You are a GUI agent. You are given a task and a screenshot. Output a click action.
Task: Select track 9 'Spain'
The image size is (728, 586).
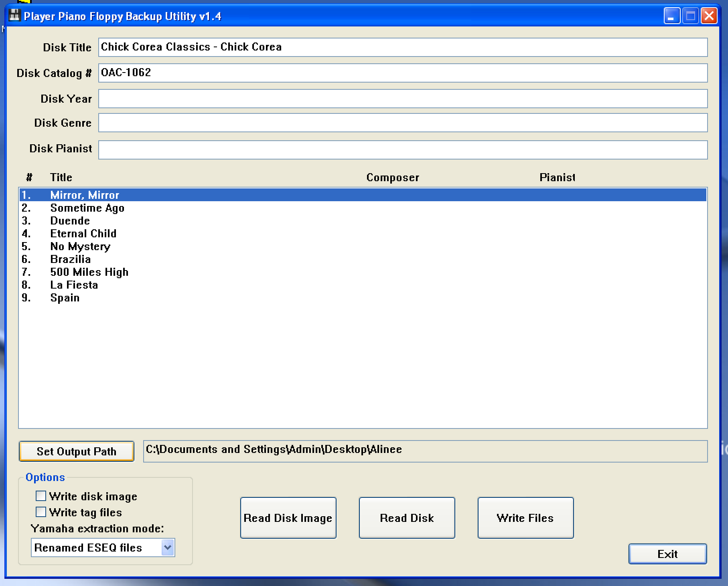click(x=363, y=297)
